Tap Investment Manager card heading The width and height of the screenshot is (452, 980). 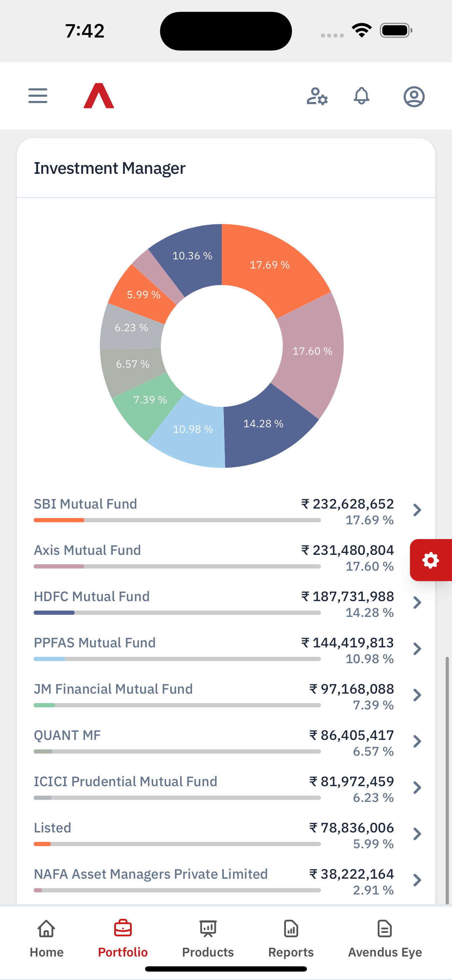[x=110, y=168]
